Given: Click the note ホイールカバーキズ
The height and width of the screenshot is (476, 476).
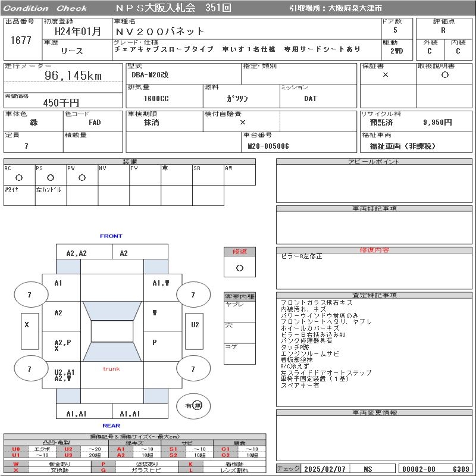Looking at the screenshot, I should 310,328.
